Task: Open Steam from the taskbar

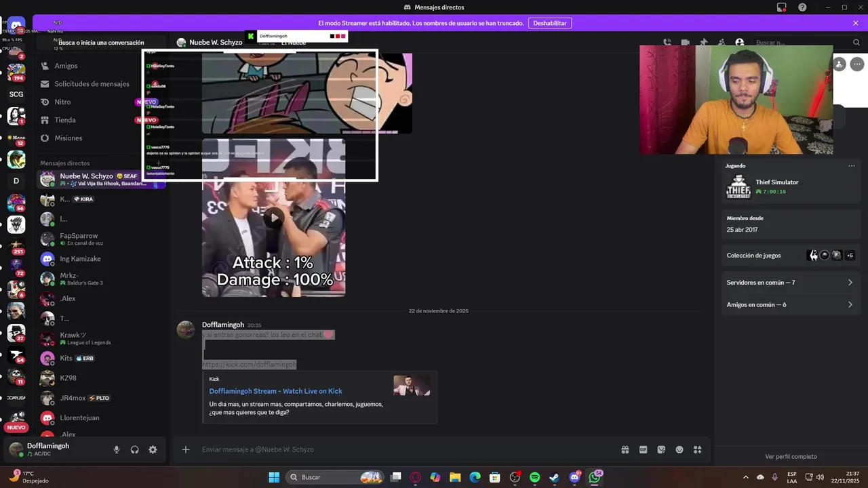Action: point(554,477)
